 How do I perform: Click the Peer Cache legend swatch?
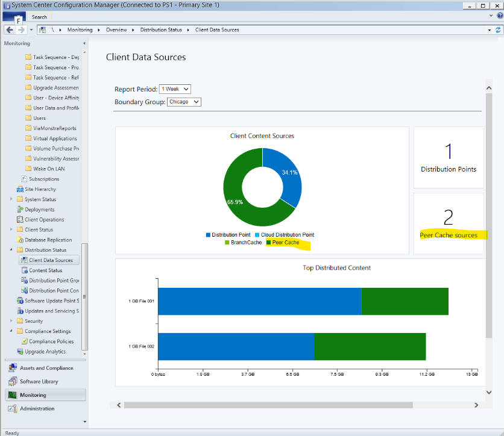coord(269,243)
